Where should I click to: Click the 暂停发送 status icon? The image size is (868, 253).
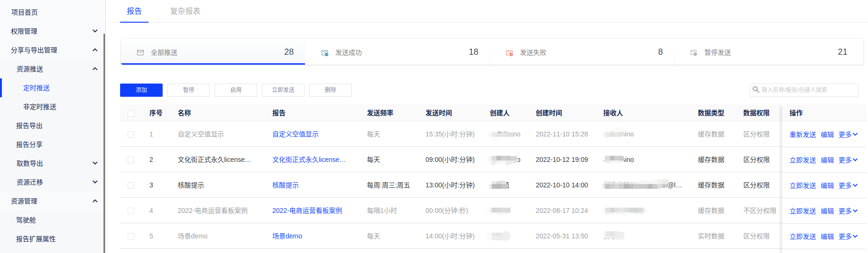point(694,53)
